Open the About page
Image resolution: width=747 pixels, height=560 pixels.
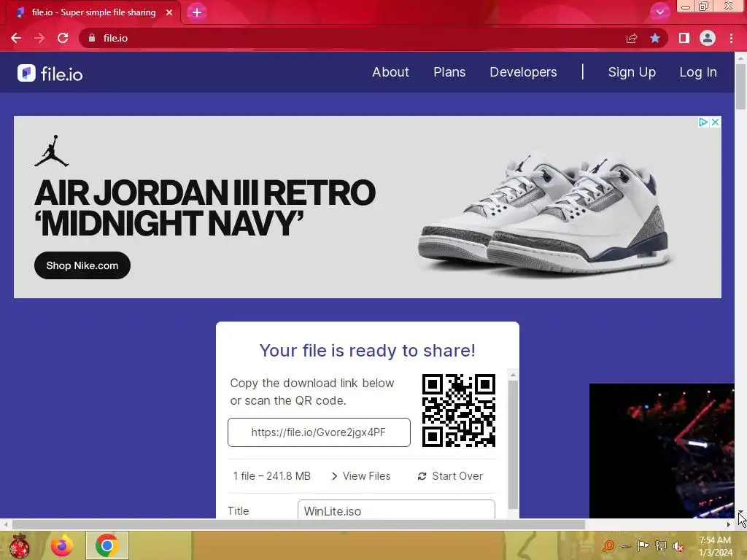click(391, 72)
